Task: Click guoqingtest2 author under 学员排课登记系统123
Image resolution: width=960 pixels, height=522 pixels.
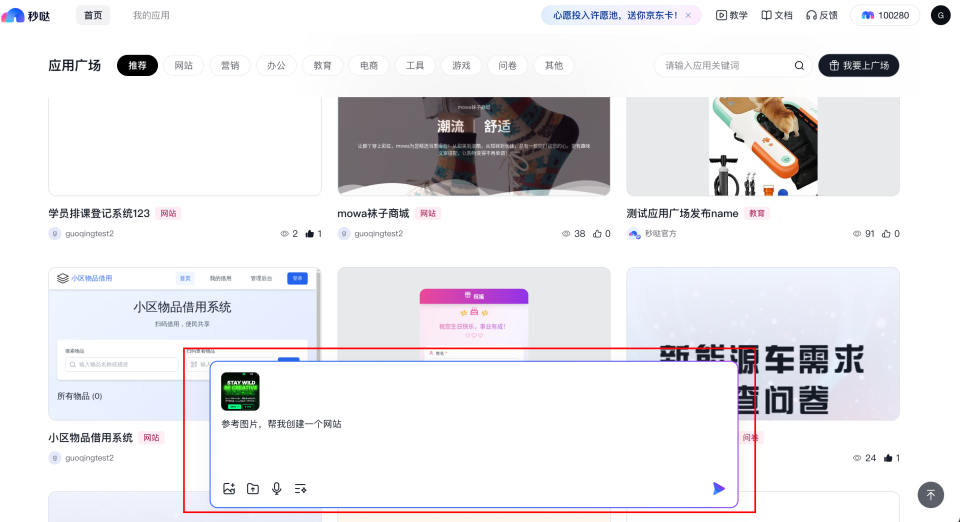Action: tap(89, 234)
